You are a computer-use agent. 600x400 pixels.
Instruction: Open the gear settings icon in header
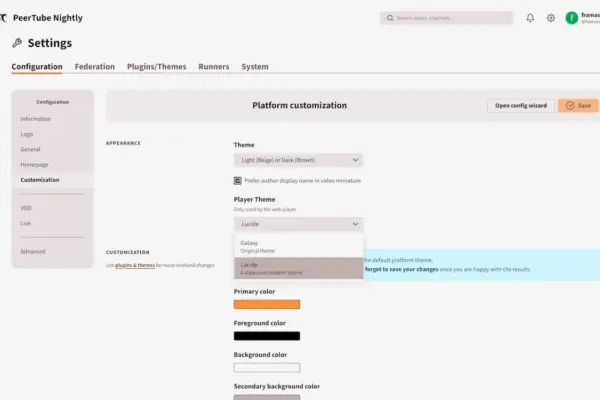(551, 18)
